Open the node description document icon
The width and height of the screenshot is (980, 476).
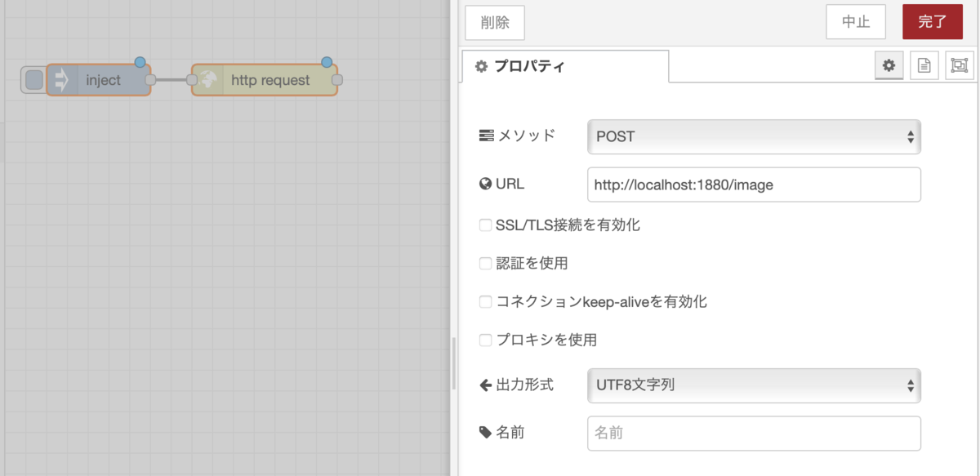click(924, 65)
